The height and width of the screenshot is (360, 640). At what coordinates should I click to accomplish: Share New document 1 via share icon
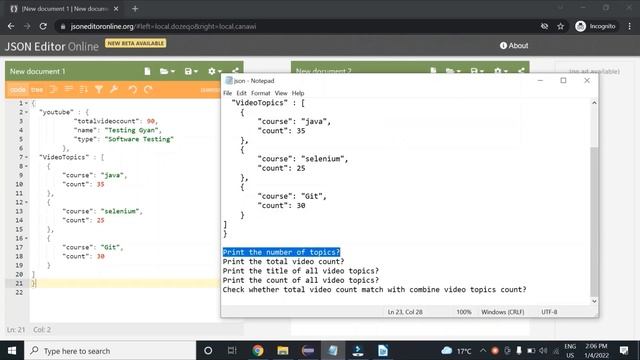click(x=236, y=71)
